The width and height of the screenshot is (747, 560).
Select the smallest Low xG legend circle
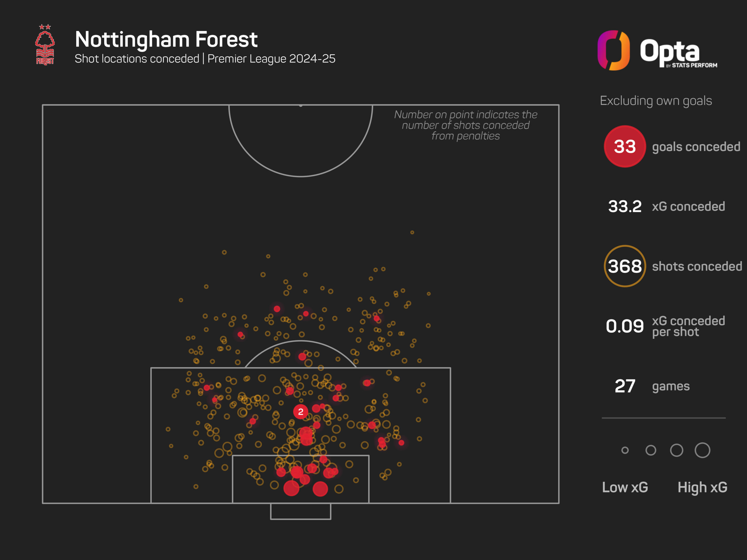(x=625, y=450)
